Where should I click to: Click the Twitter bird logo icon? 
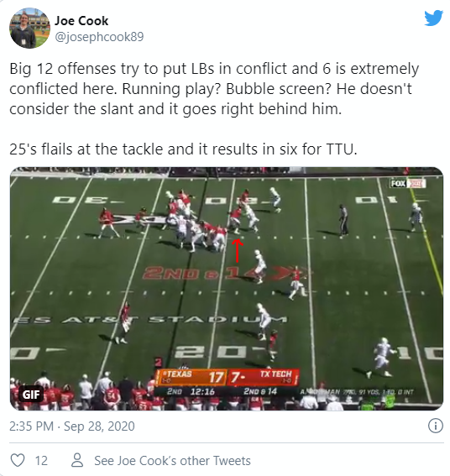(433, 18)
